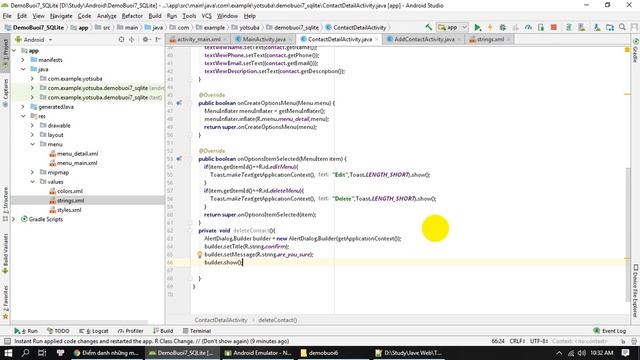The height and width of the screenshot is (360, 640).
Task: Switch to Android Emulator taskbar window
Action: pos(258,353)
